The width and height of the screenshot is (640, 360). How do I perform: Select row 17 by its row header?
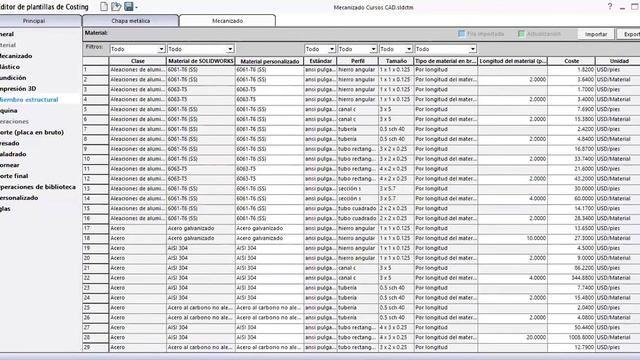(x=96, y=229)
